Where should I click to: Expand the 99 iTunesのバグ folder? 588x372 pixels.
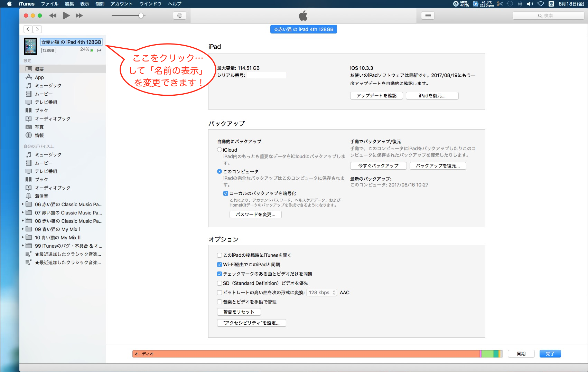[x=23, y=246]
